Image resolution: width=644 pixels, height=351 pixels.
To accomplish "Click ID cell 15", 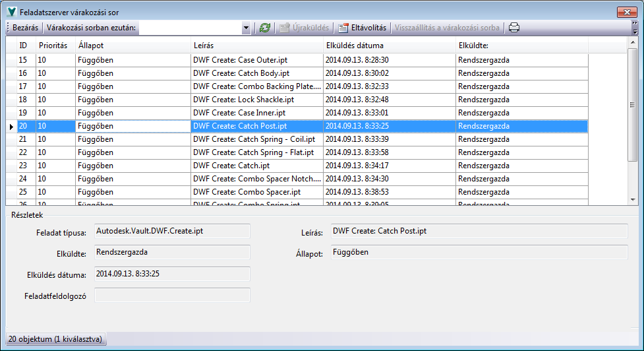I will 26,60.
